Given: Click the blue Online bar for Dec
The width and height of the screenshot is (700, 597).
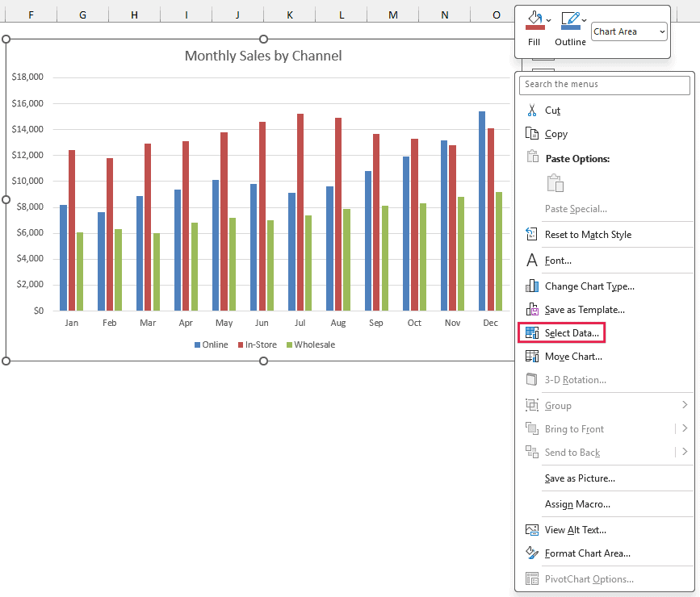Looking at the screenshot, I should pyautogui.click(x=482, y=211).
